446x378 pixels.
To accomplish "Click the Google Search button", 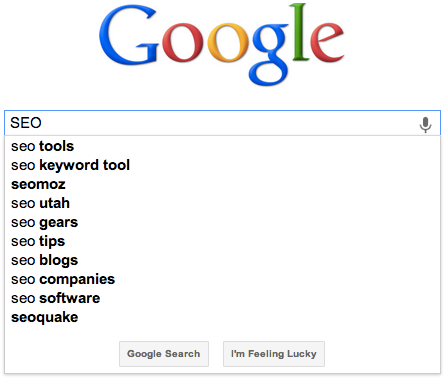I will 164,354.
